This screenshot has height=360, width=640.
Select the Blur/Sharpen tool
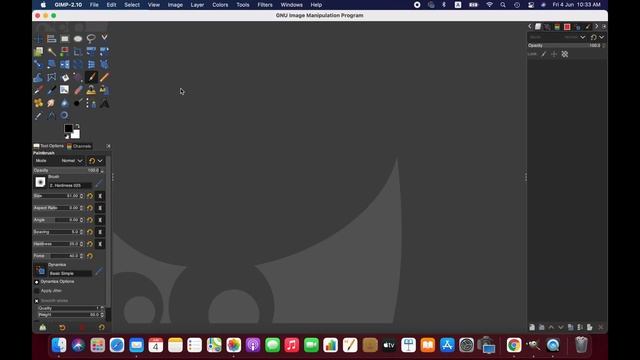64,103
